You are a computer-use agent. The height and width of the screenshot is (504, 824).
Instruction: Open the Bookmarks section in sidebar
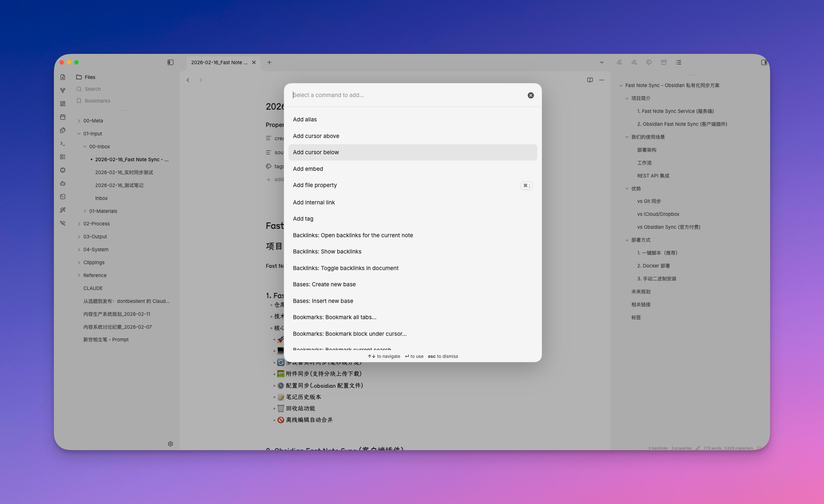97,101
